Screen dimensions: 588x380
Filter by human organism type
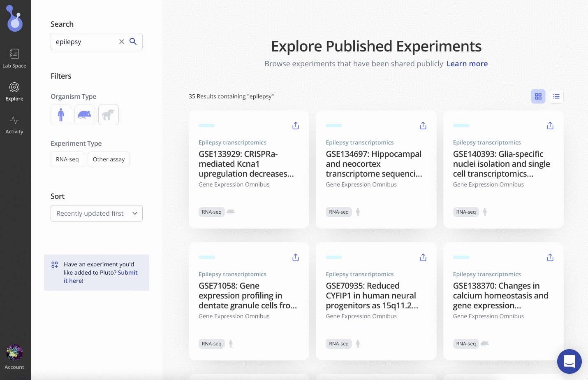coord(61,115)
